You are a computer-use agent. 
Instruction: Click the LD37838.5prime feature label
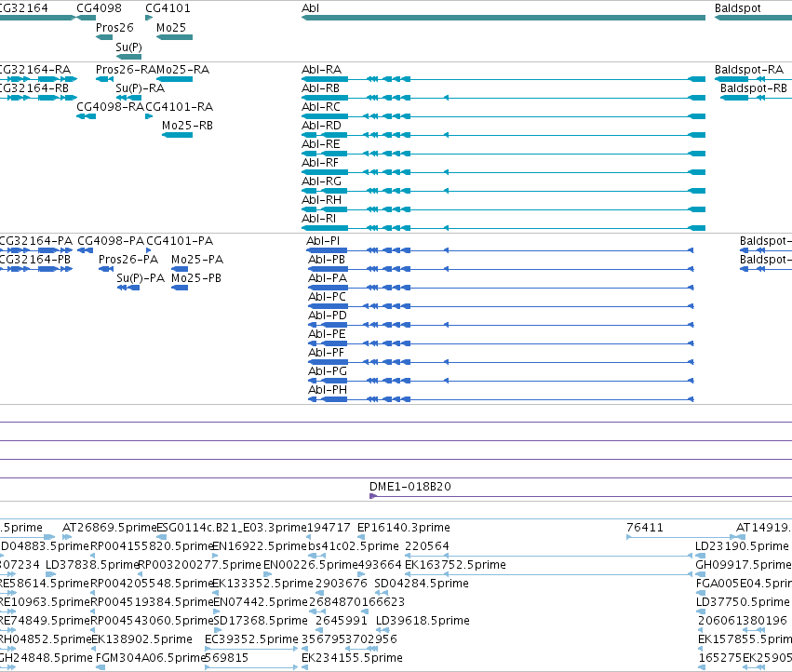92,565
